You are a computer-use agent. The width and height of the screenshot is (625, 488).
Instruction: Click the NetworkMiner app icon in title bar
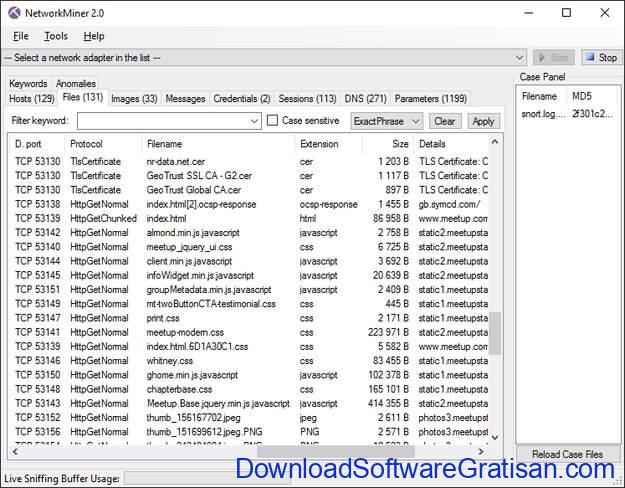14,13
